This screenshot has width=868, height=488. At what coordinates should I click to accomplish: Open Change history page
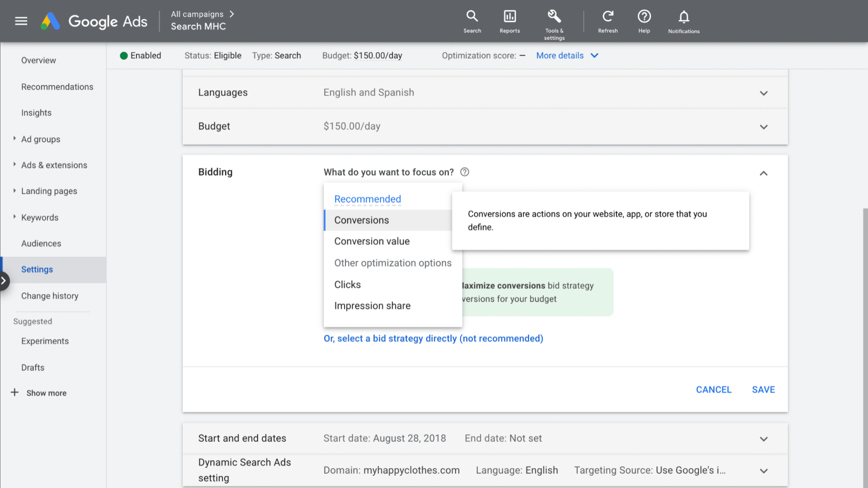coord(50,296)
